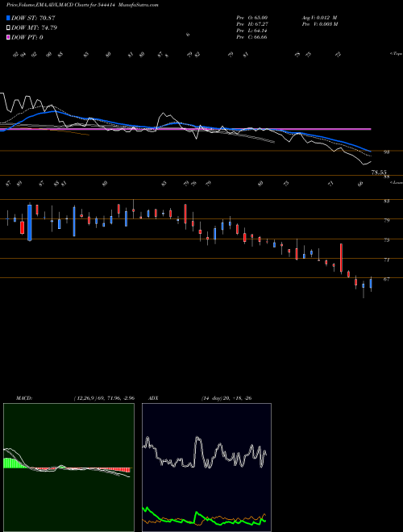The width and height of the screenshot is (403, 532).
Task: Click the last blue candlestick on the price chart
Action: coord(371,284)
